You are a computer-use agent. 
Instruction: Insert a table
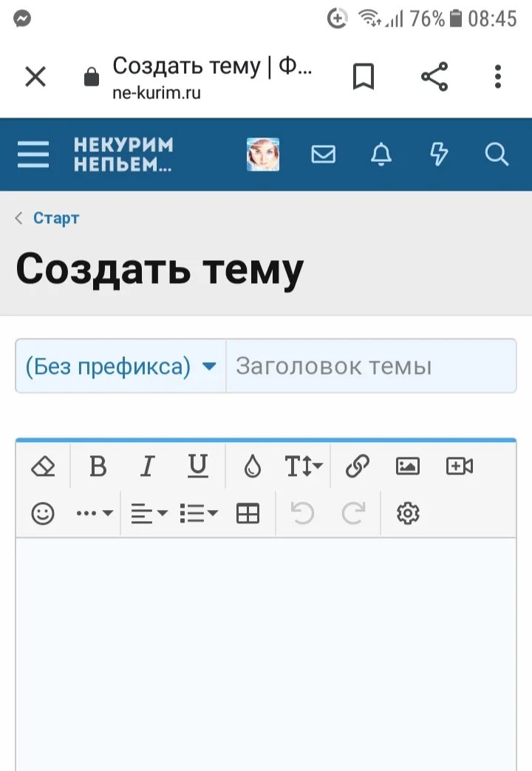(x=248, y=513)
